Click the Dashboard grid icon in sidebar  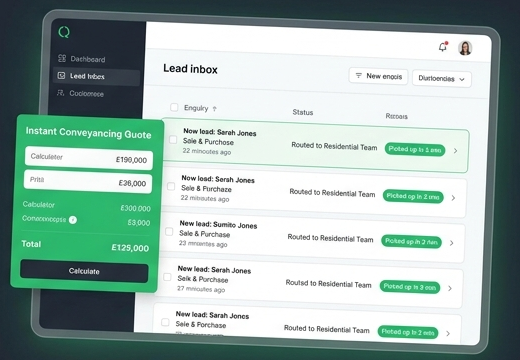click(62, 58)
